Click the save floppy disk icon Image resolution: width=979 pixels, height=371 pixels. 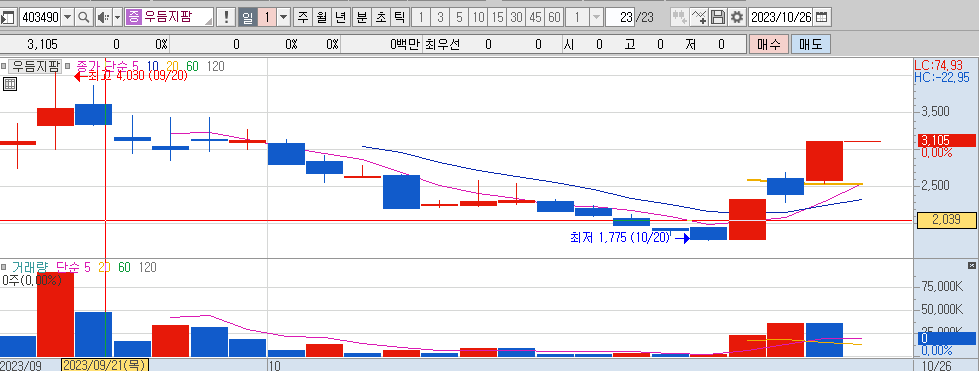pos(718,17)
